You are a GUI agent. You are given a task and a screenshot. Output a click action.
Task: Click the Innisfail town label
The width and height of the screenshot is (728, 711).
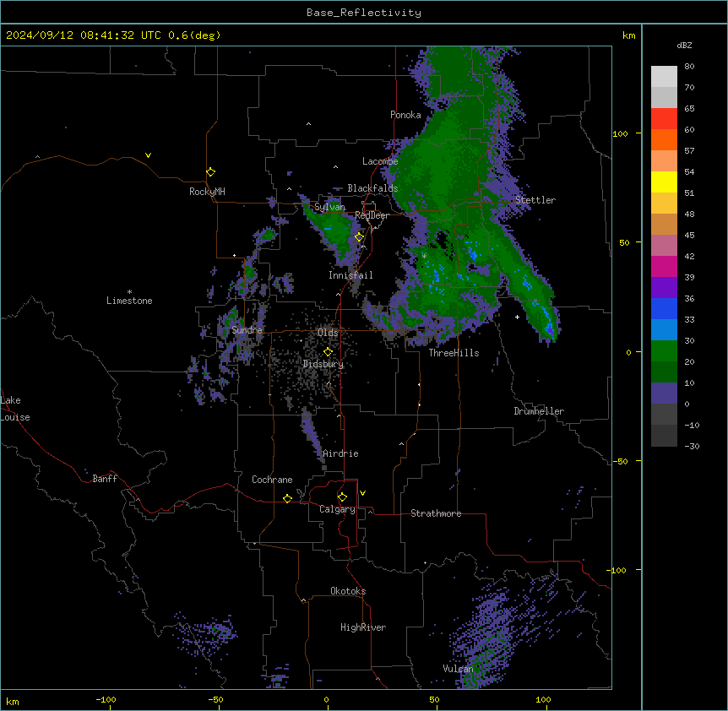tap(350, 275)
